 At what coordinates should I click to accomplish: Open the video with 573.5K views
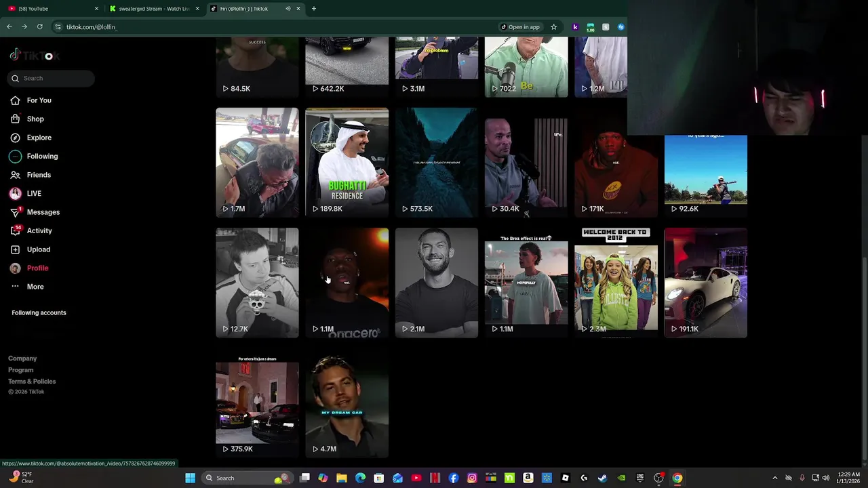pyautogui.click(x=437, y=163)
